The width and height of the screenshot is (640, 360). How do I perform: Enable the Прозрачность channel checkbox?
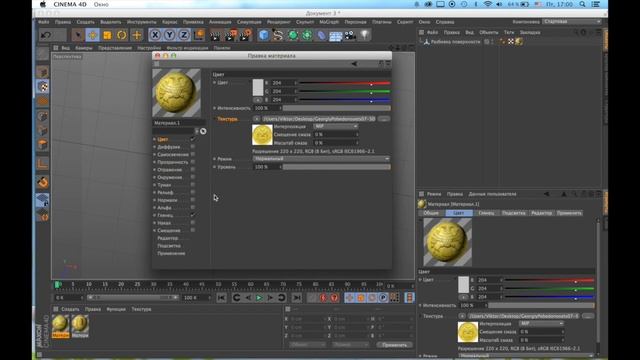(192, 162)
